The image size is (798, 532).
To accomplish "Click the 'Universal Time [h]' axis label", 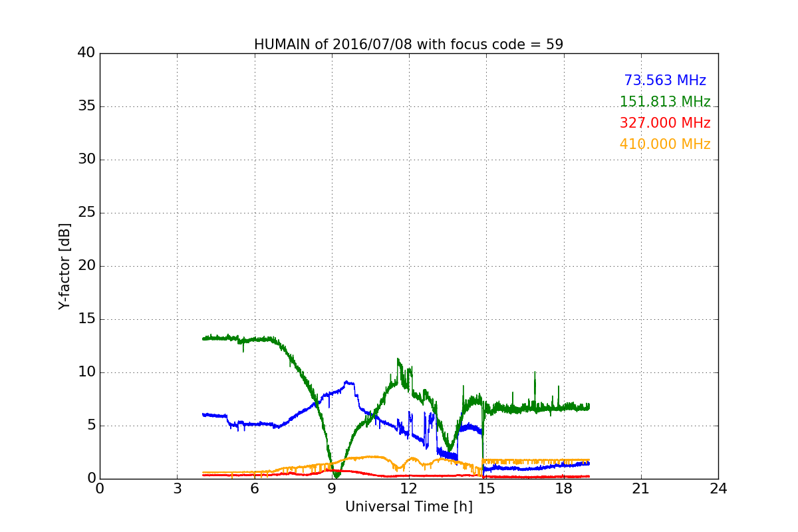I will [409, 507].
